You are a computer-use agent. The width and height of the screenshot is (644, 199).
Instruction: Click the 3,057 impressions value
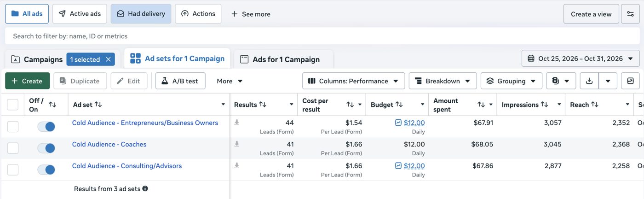[552, 123]
